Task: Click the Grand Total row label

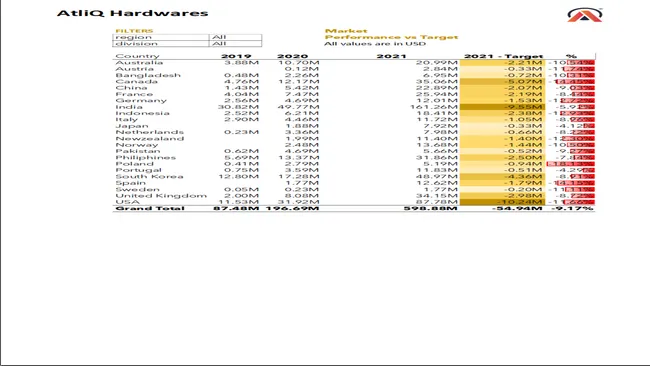Action: (150, 208)
